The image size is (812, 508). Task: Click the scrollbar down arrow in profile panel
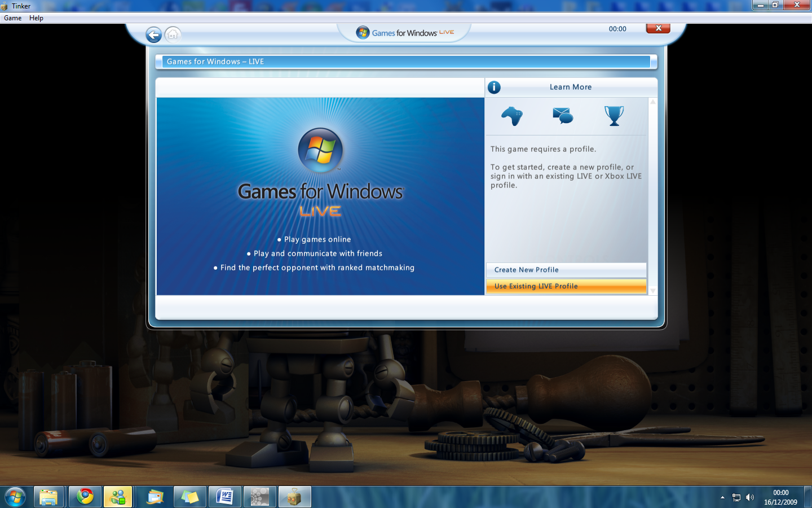click(x=653, y=291)
